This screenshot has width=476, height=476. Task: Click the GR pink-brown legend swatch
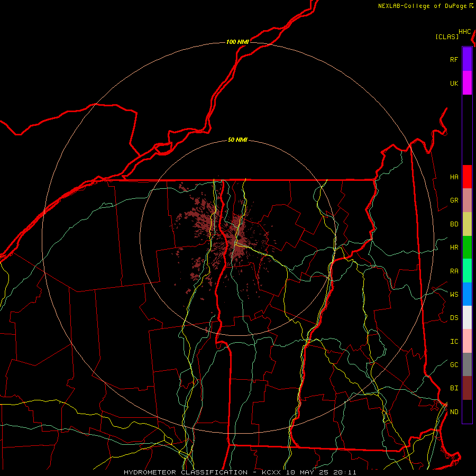467,200
